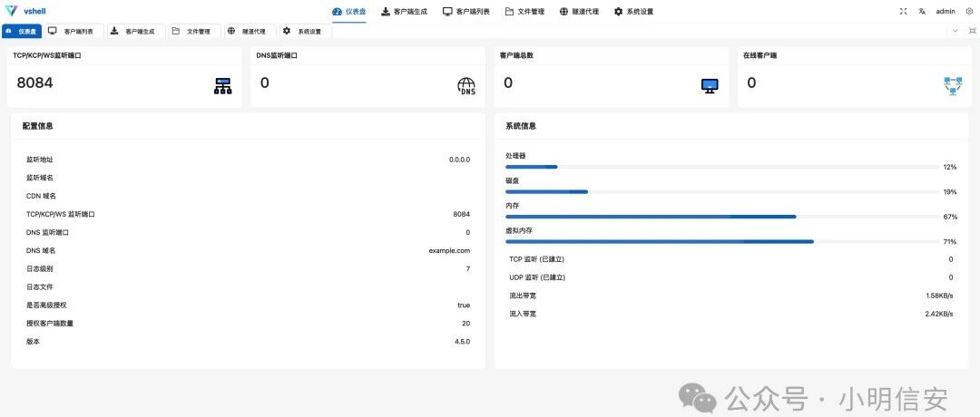Click the 系统信息 panel heading

coord(521,126)
